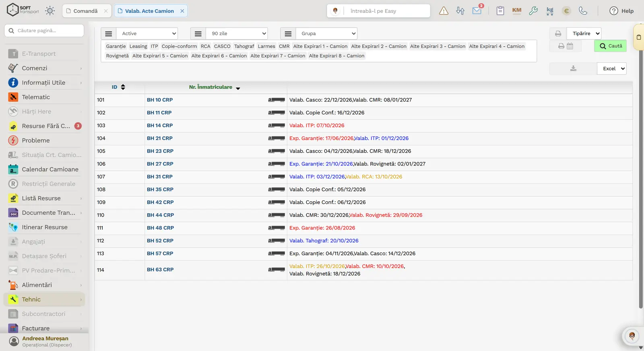Open Telematic in the sidebar

click(45, 97)
